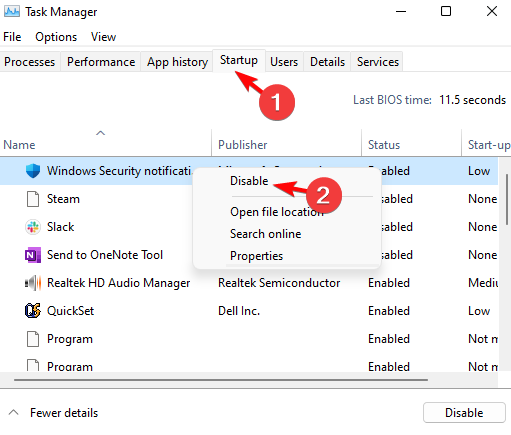Collapse view with Fewer details chevron
Image resolution: width=511 pixels, height=435 pixels.
pyautogui.click(x=13, y=413)
